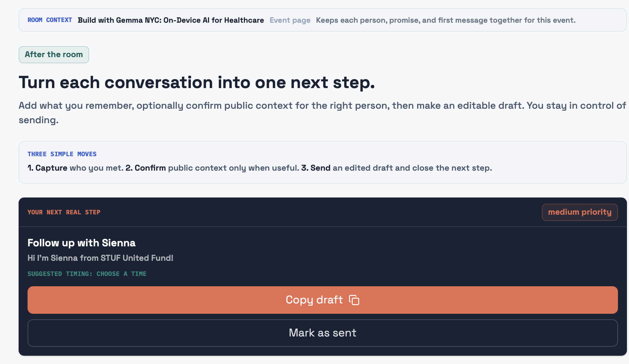Screen dimensions: 629x364
Task: Select the Send step text
Action: click(x=396, y=168)
